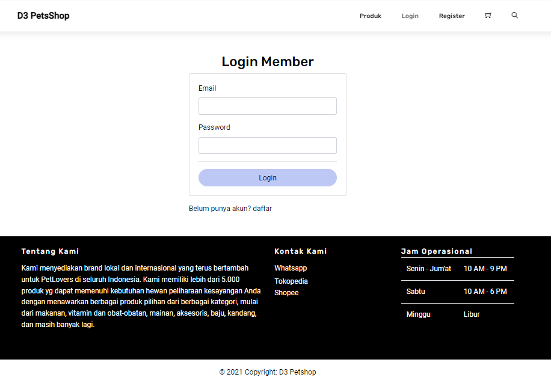This screenshot has height=392, width=551.
Task: Click the 2021 Copyright footer text
Action: (267, 372)
